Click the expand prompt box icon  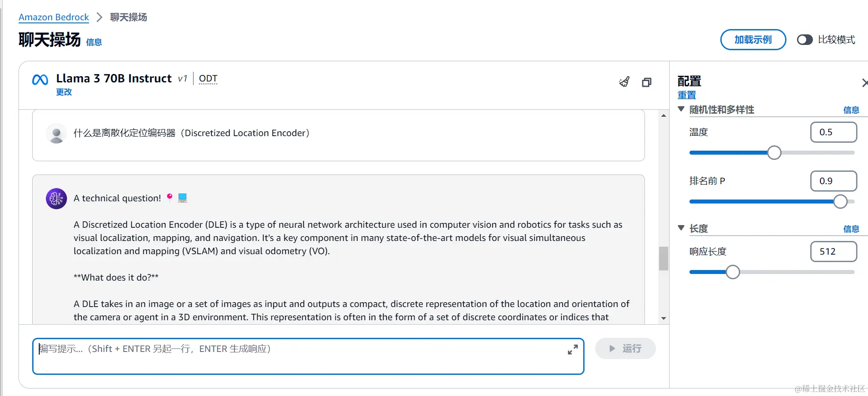pyautogui.click(x=573, y=350)
